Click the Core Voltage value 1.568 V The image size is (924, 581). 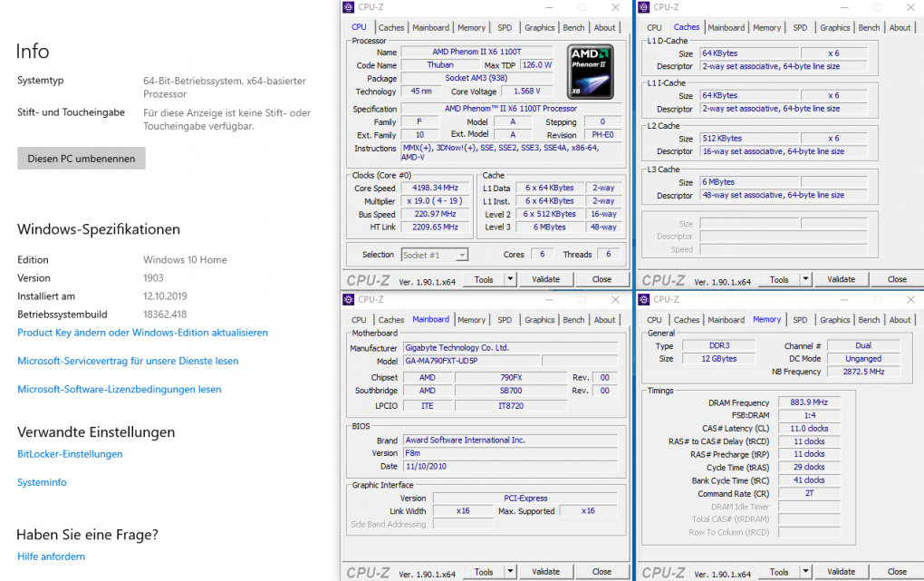pyautogui.click(x=527, y=91)
